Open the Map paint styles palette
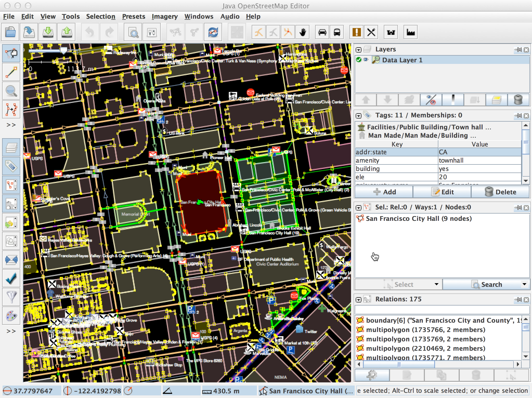Image resolution: width=532 pixels, height=398 pixels. pyautogui.click(x=11, y=316)
